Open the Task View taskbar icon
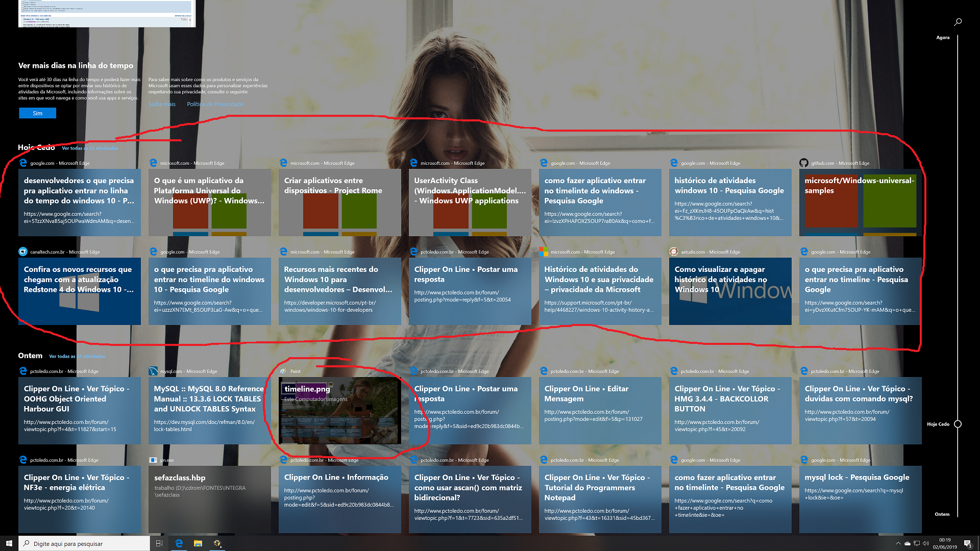Viewport: 980px width, 551px height. coord(159,543)
